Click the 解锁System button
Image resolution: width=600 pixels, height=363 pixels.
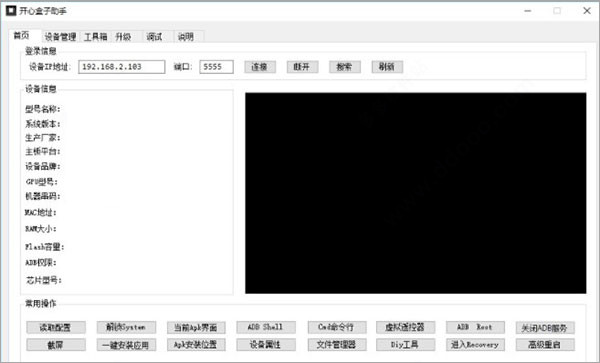pos(126,327)
